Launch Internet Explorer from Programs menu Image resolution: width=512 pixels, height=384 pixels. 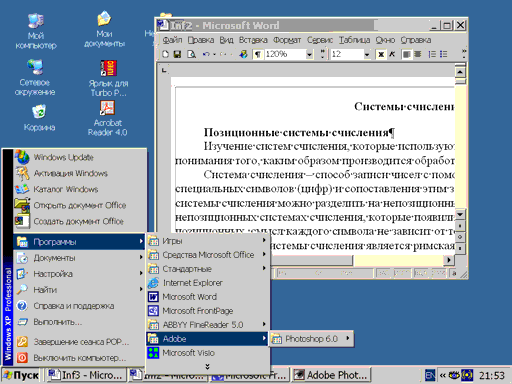pos(207,283)
